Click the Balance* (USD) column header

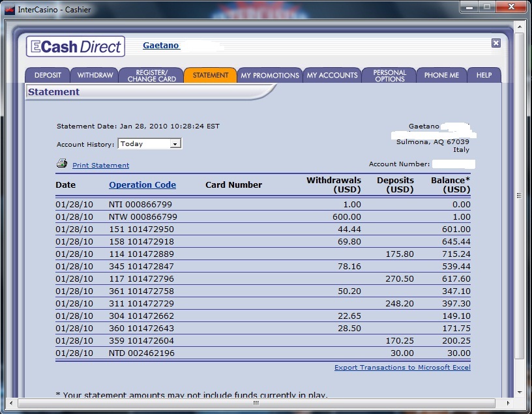coord(451,185)
